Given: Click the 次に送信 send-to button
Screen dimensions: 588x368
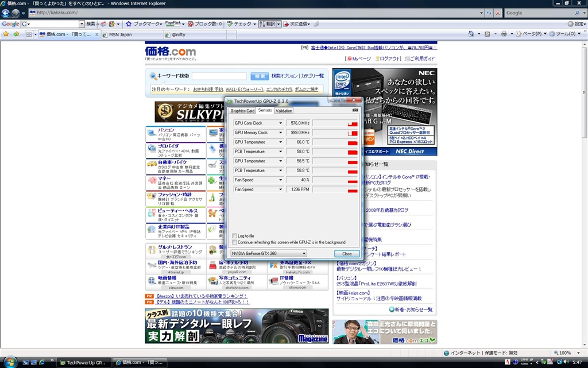Looking at the screenshot, I should (297, 24).
